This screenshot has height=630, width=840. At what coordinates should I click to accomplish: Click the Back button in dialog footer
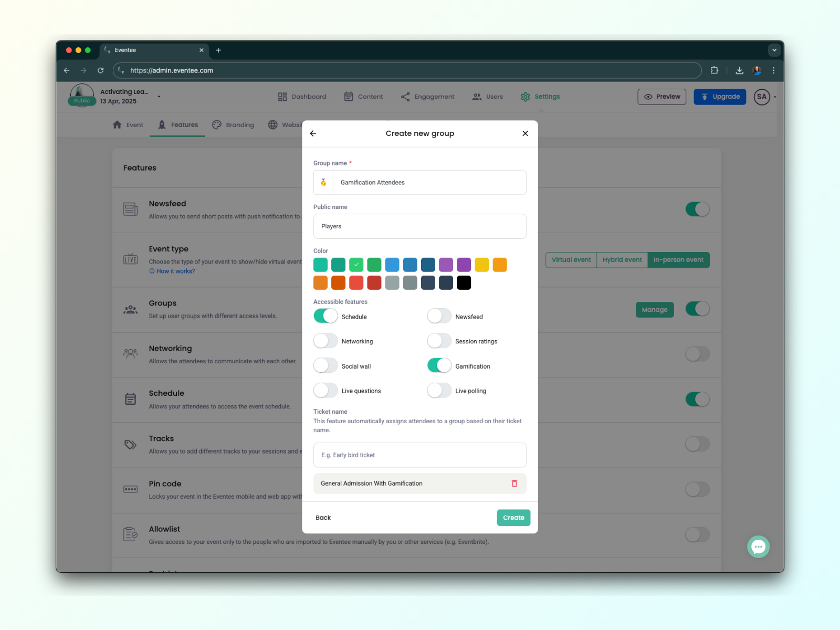323,518
